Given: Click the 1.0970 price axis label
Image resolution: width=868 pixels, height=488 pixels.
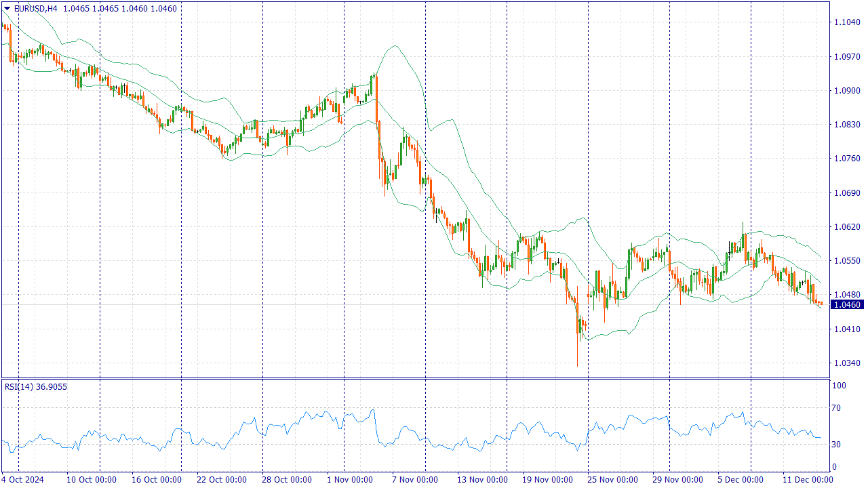Looking at the screenshot, I should 846,57.
